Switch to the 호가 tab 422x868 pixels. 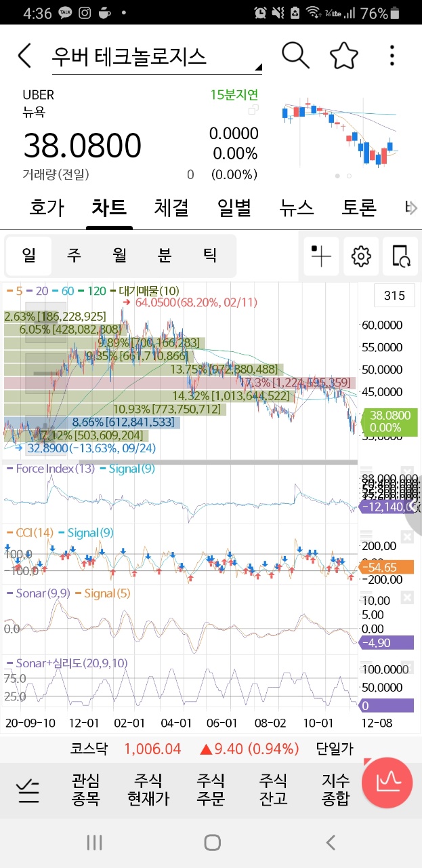(47, 207)
